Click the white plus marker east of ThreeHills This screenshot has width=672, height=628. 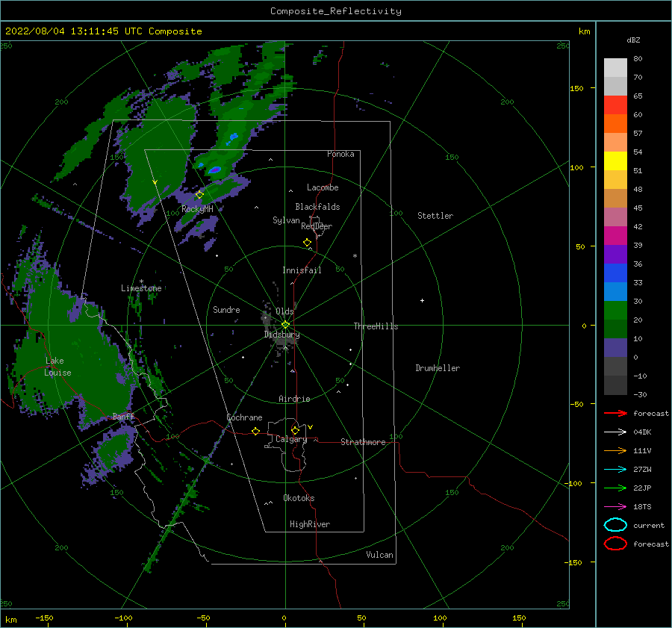tap(422, 300)
